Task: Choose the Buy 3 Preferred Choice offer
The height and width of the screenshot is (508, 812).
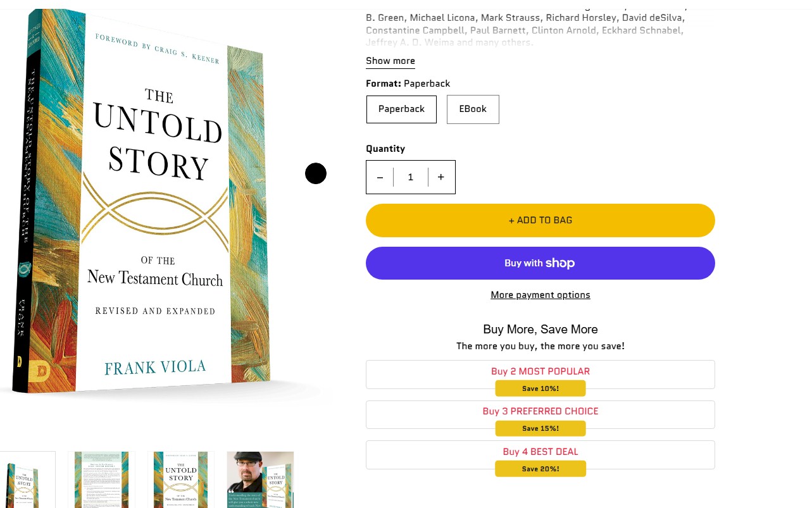Action: [540, 411]
